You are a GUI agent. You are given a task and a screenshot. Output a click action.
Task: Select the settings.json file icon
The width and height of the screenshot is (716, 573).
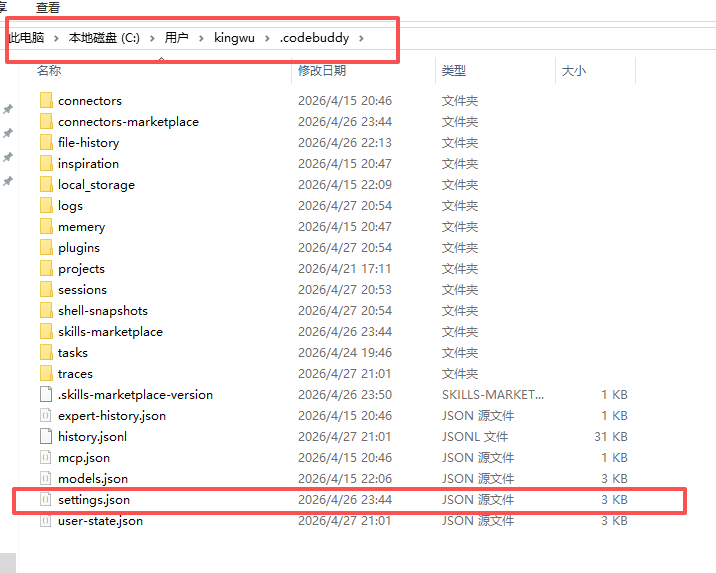(x=46, y=499)
